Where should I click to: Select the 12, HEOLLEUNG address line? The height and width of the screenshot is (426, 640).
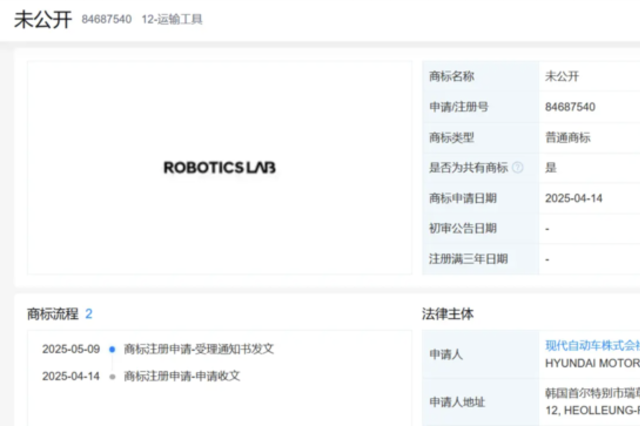(593, 410)
